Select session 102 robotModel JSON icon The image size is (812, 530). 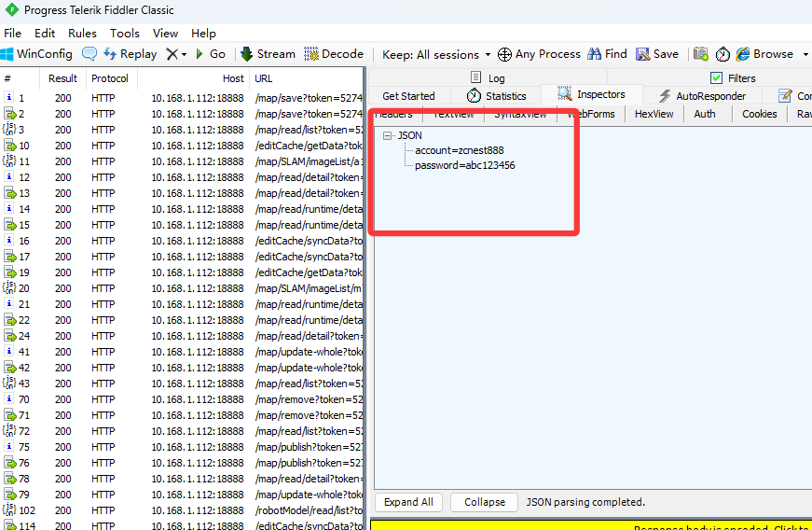pos(9,510)
